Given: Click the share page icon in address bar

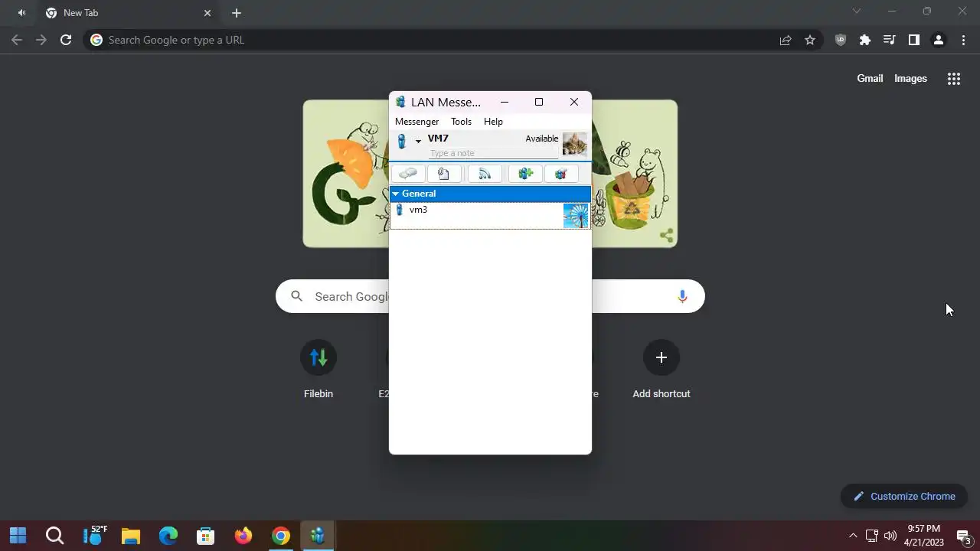Looking at the screenshot, I should pos(786,40).
